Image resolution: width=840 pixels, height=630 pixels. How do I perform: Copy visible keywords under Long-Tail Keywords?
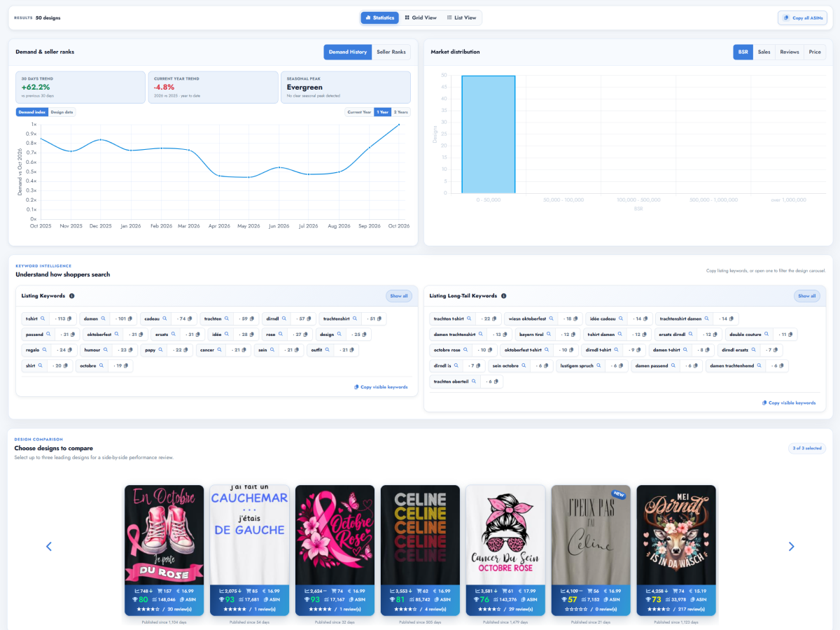coord(789,403)
